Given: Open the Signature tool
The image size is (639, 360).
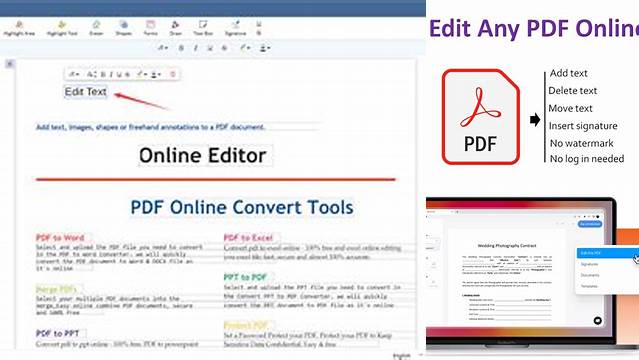Looking at the screenshot, I should (235, 28).
